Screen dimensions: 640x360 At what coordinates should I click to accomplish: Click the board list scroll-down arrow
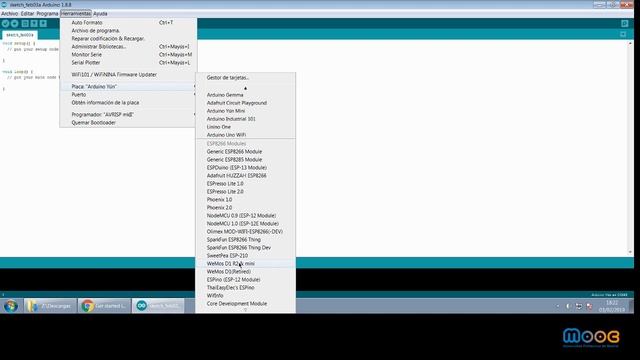tap(245, 310)
